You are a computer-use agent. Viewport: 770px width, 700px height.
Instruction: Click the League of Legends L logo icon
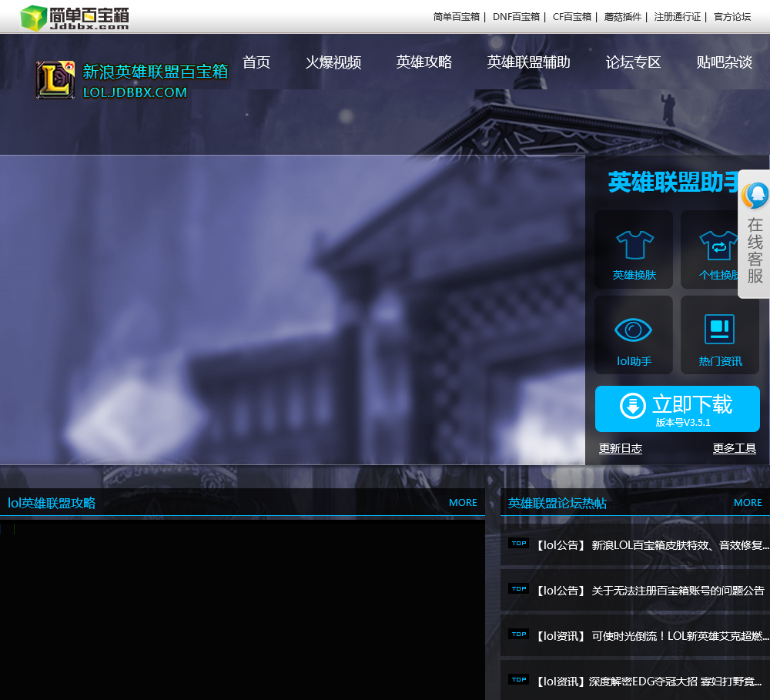(x=55, y=79)
